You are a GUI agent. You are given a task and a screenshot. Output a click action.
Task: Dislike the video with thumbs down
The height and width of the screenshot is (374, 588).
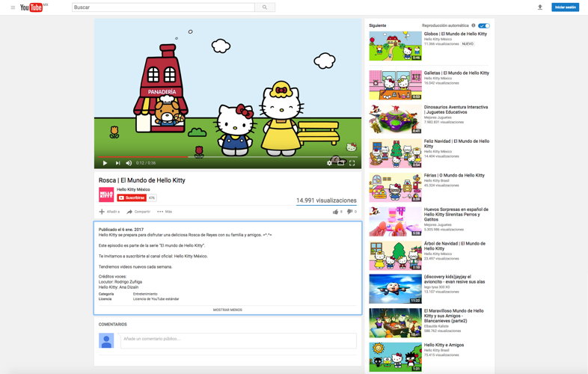click(x=349, y=212)
